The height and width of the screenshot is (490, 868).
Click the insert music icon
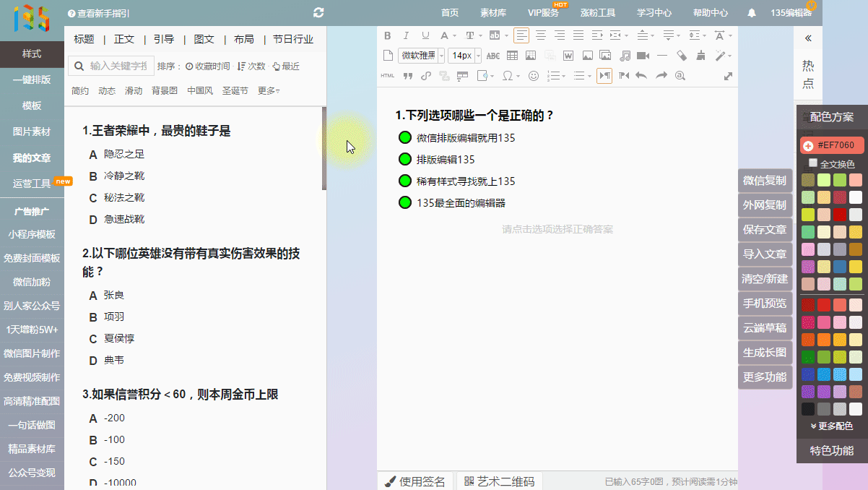click(x=625, y=56)
